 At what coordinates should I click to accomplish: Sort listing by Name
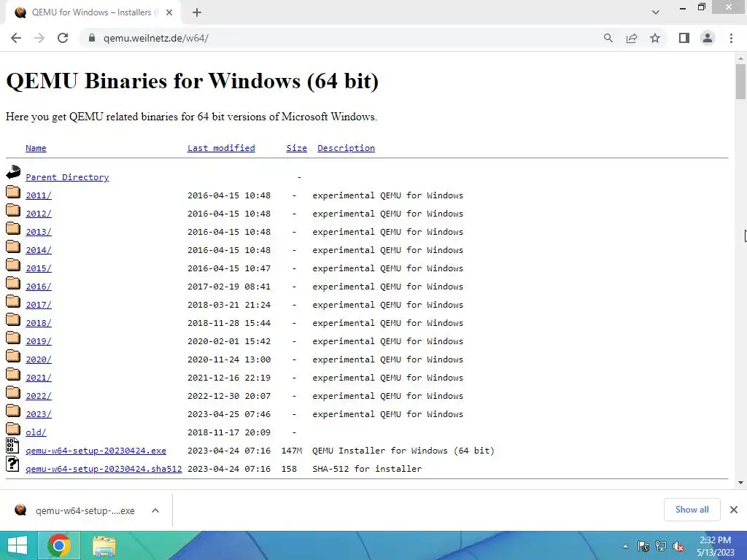36,148
